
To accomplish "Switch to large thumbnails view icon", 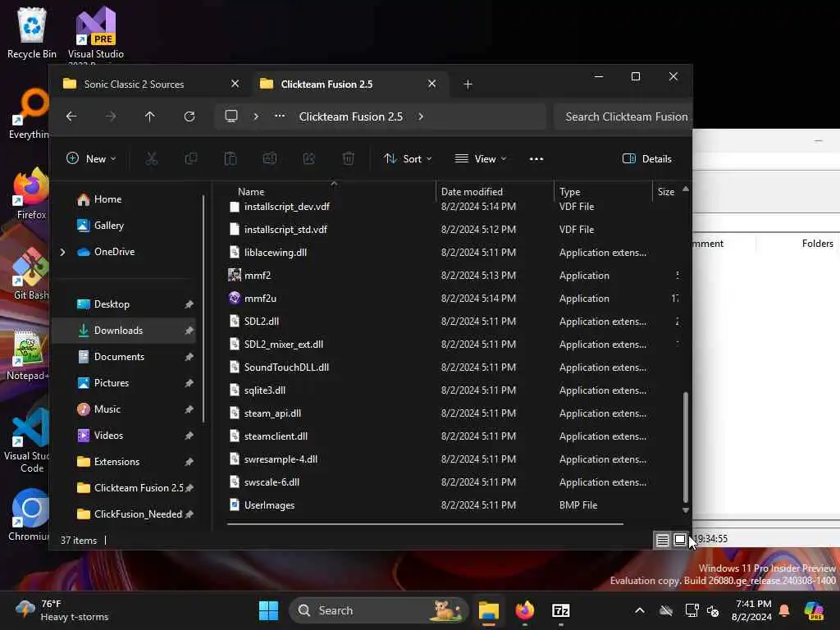I will point(680,540).
